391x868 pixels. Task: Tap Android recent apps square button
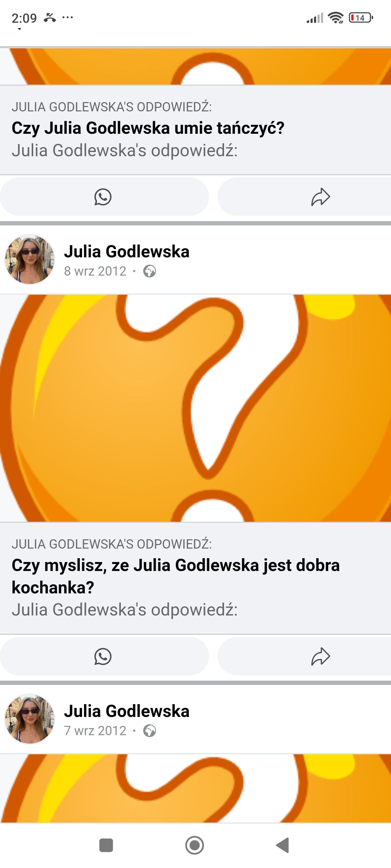(x=106, y=845)
